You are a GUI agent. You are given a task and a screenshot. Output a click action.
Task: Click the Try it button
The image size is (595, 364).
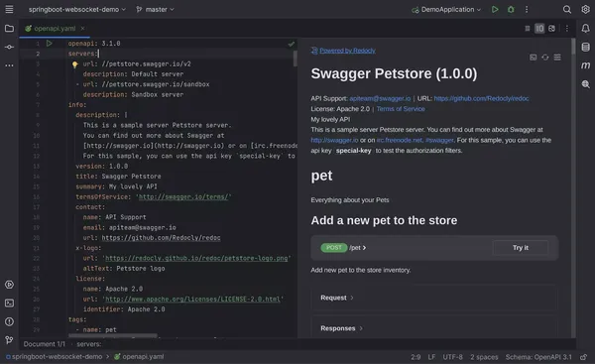[521, 248]
